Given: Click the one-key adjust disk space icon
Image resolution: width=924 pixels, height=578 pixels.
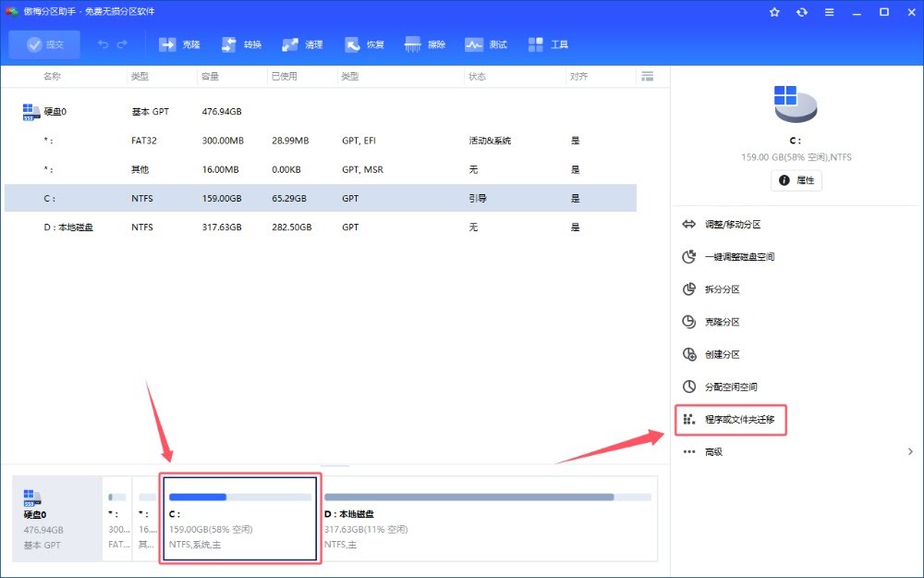Looking at the screenshot, I should click(x=689, y=256).
